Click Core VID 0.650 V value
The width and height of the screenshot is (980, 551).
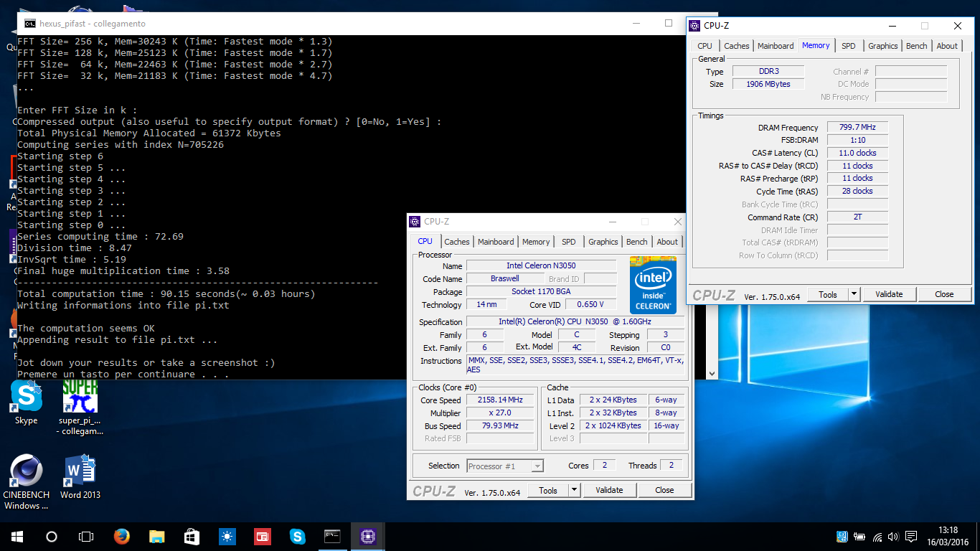[x=590, y=304]
